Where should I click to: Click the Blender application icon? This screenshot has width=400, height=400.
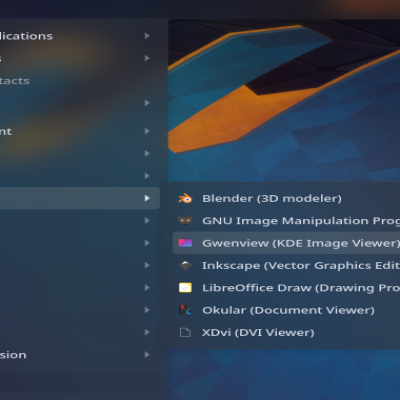pos(185,199)
